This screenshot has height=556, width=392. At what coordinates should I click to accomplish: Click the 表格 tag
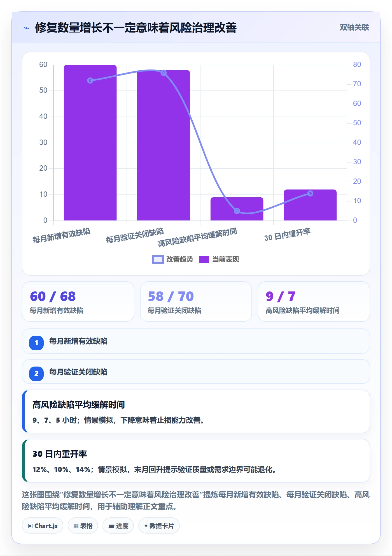click(x=83, y=526)
